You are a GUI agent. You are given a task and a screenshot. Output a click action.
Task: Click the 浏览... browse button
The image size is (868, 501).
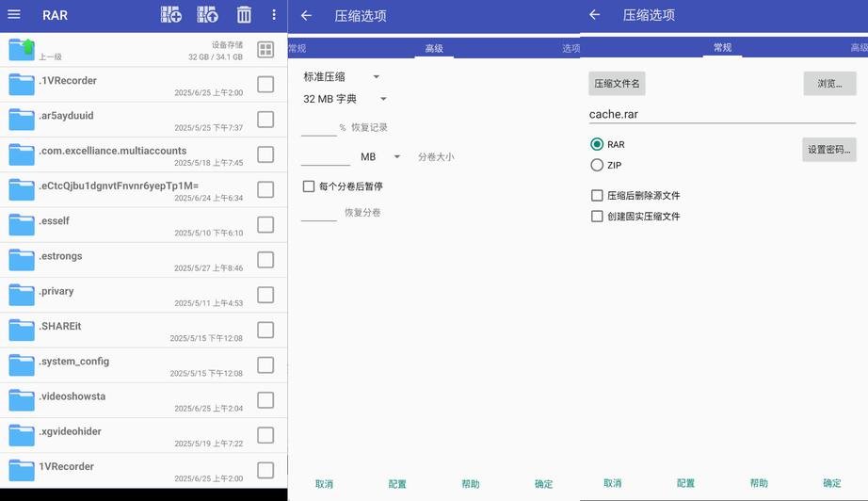(829, 84)
